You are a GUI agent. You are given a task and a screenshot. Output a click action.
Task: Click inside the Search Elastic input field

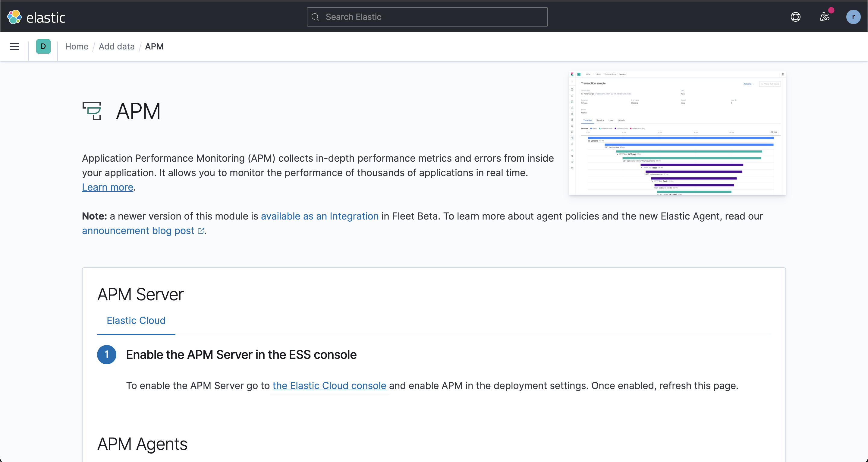click(427, 17)
